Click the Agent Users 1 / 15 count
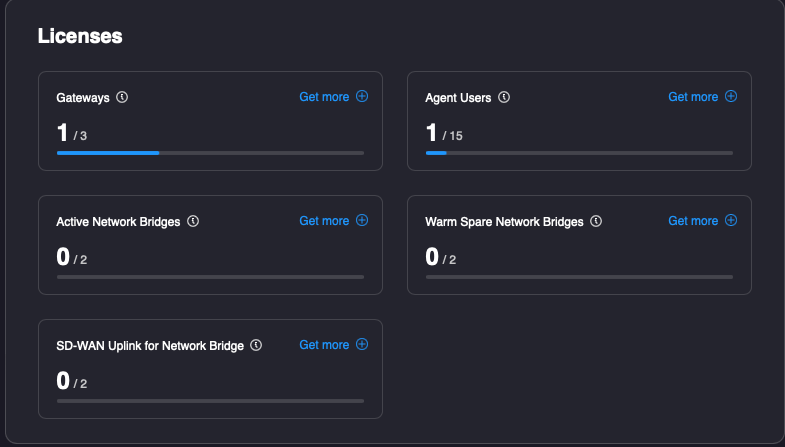 (444, 133)
